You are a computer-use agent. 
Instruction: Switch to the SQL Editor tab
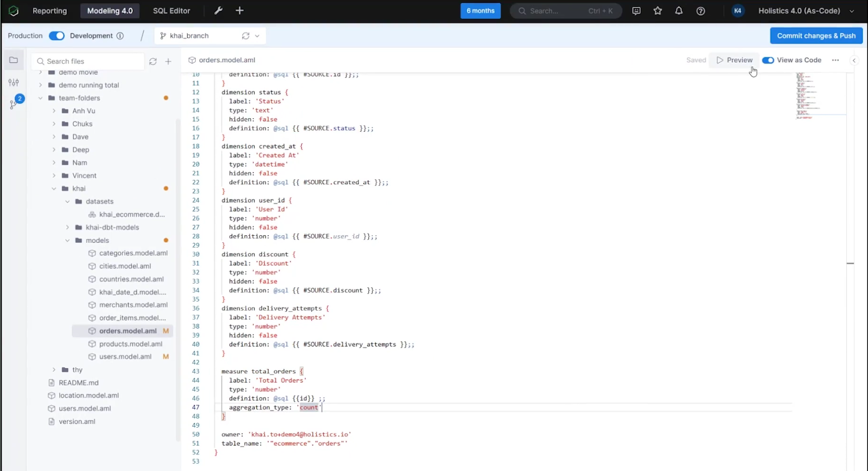[171, 11]
